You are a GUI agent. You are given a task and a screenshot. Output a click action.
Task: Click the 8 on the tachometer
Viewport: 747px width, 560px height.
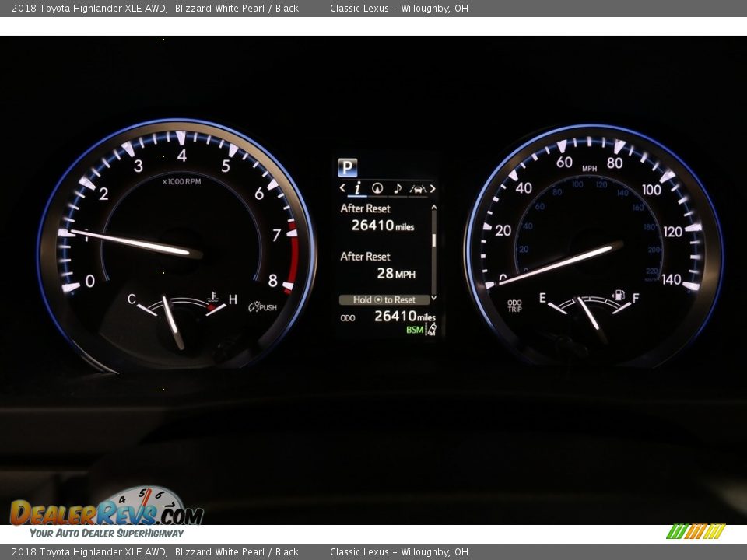(x=272, y=281)
